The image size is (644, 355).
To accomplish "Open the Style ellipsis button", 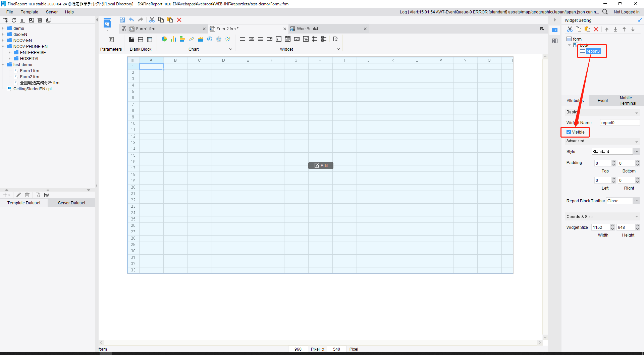I will [636, 152].
